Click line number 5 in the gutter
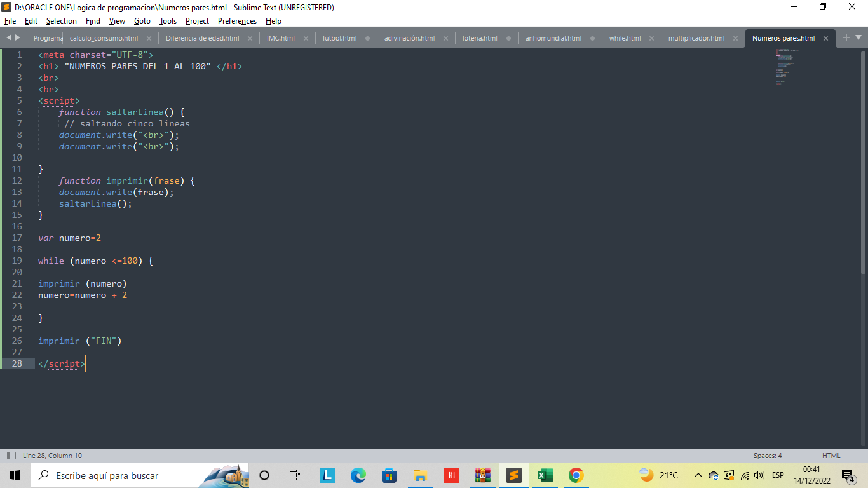868x488 pixels. coord(20,100)
